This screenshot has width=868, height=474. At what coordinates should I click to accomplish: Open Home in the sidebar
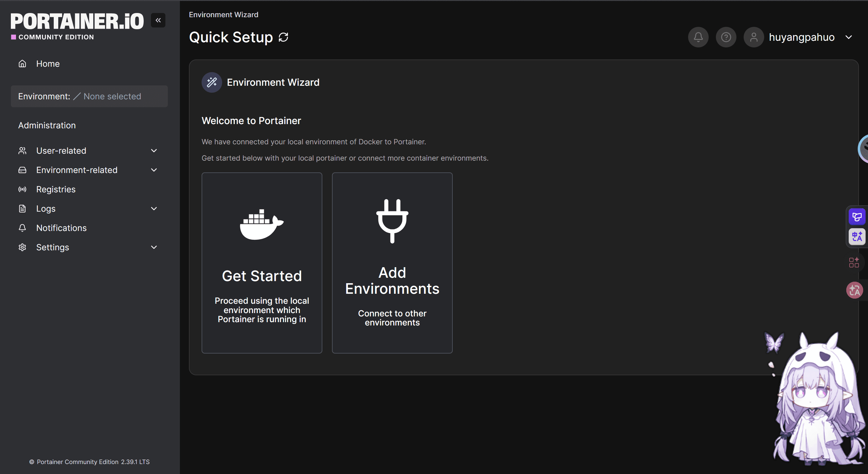[48, 64]
